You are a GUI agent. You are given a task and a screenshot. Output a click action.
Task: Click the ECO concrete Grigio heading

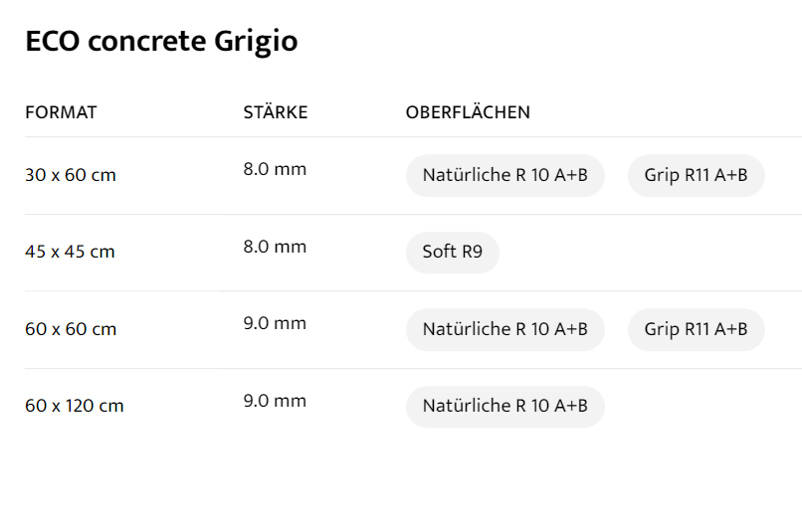(x=161, y=42)
